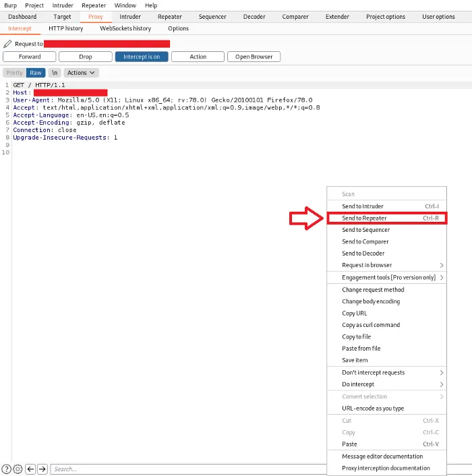The width and height of the screenshot is (472, 476).
Task: Select Change request method
Action: pos(386,290)
